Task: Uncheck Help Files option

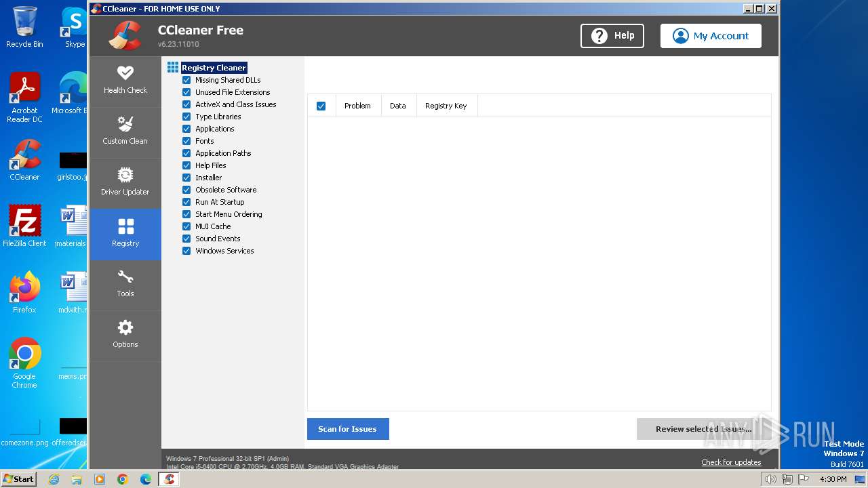Action: pyautogui.click(x=186, y=165)
